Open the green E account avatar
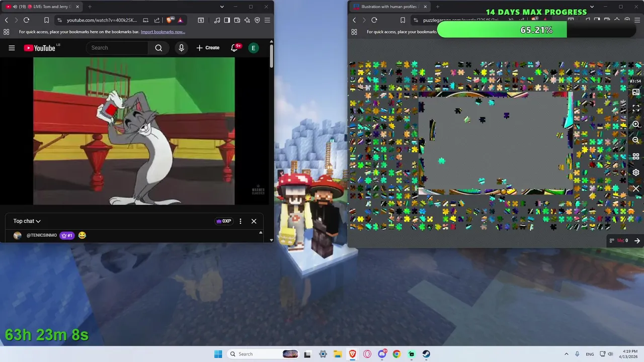 (x=254, y=48)
